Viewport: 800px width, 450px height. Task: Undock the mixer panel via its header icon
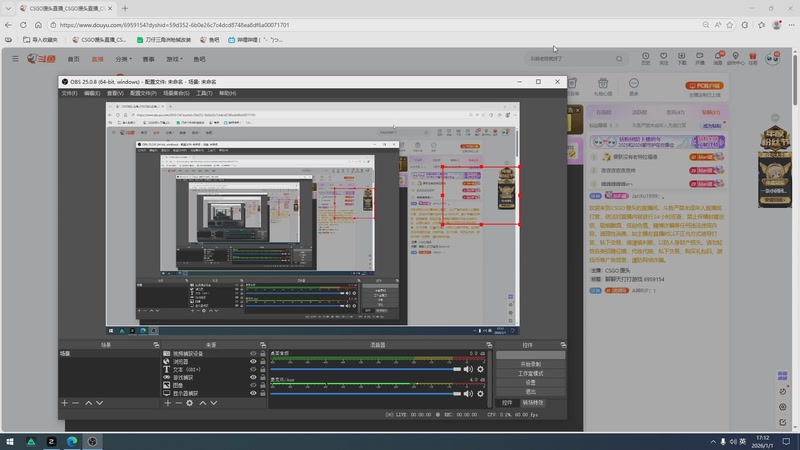(489, 345)
